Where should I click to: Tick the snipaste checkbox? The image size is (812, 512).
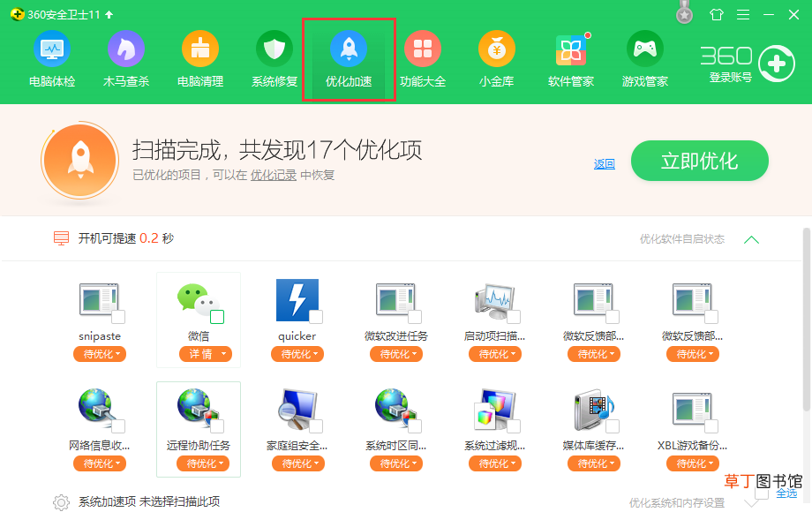(118, 317)
